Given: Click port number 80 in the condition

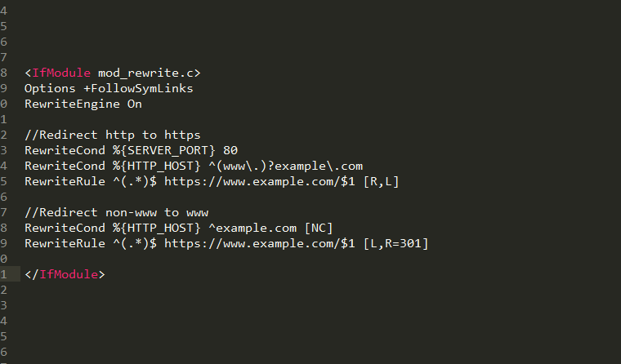Looking at the screenshot, I should pos(230,150).
